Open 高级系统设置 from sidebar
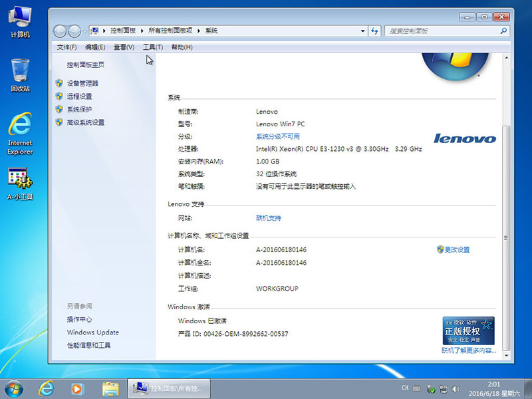This screenshot has width=532, height=399. [86, 122]
